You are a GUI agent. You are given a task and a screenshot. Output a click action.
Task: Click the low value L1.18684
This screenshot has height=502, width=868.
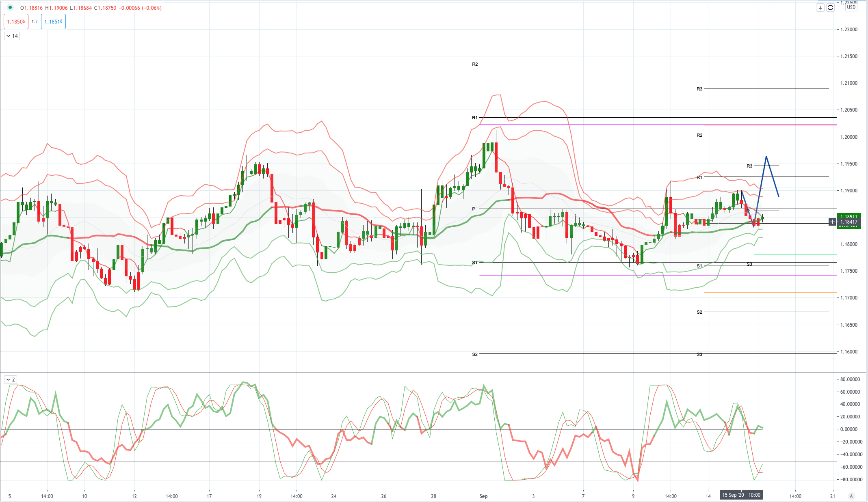81,8
